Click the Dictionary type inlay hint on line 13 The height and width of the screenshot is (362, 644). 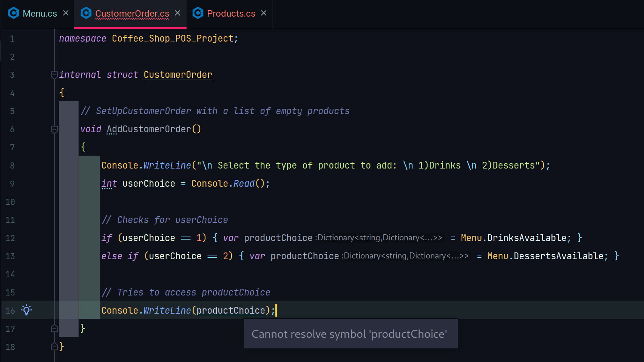(406, 256)
